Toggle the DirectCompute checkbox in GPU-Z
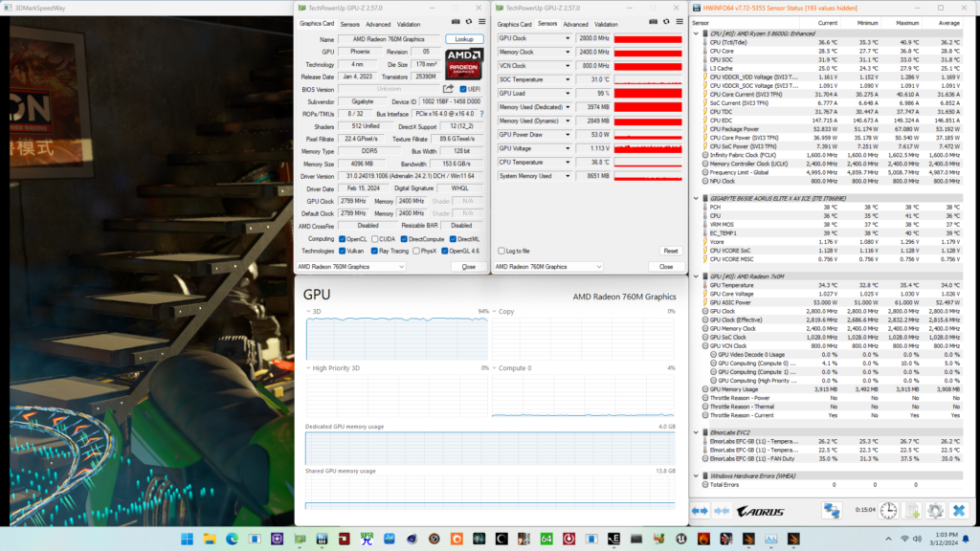 tap(404, 238)
